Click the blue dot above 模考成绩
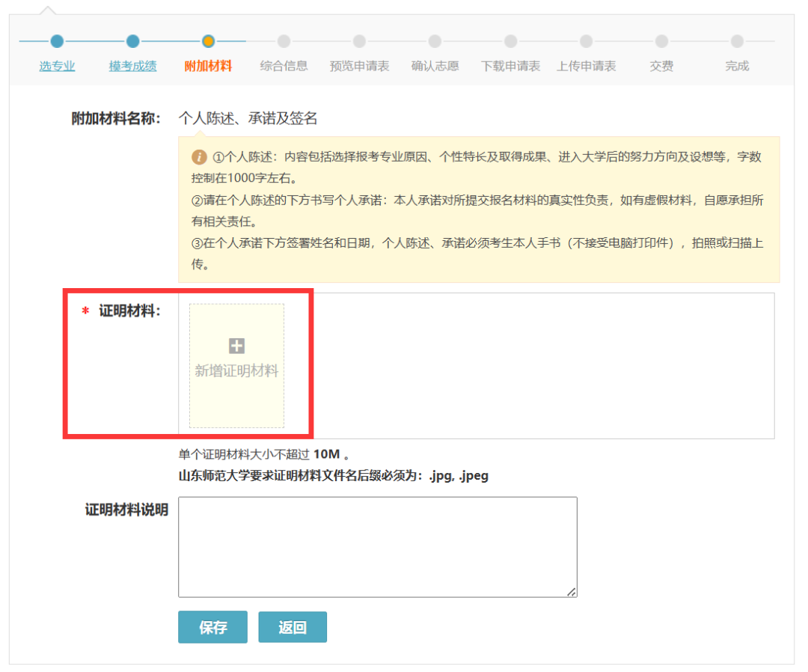The image size is (808, 672). point(132,41)
